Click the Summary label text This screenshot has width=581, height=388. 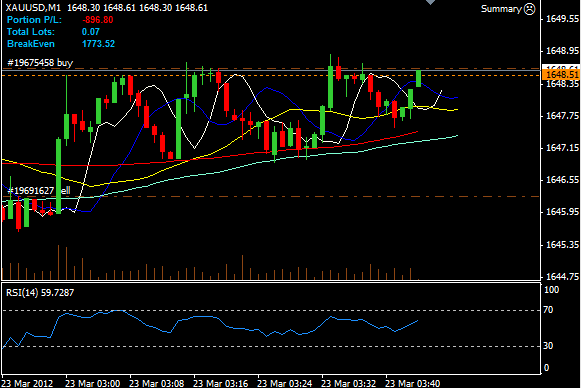pos(501,9)
